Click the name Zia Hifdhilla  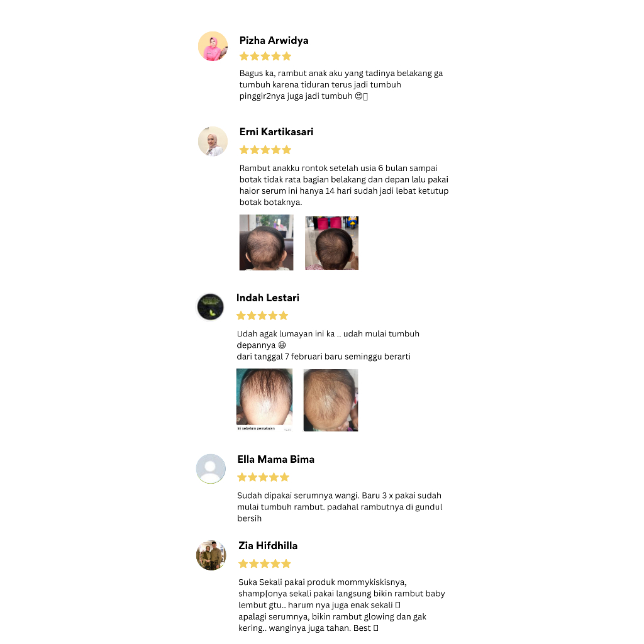tap(268, 545)
